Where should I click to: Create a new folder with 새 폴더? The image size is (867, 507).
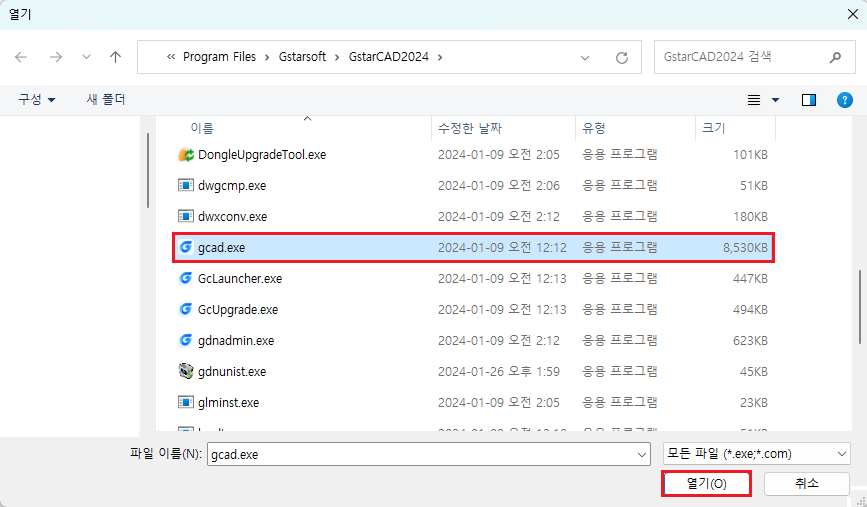(106, 100)
